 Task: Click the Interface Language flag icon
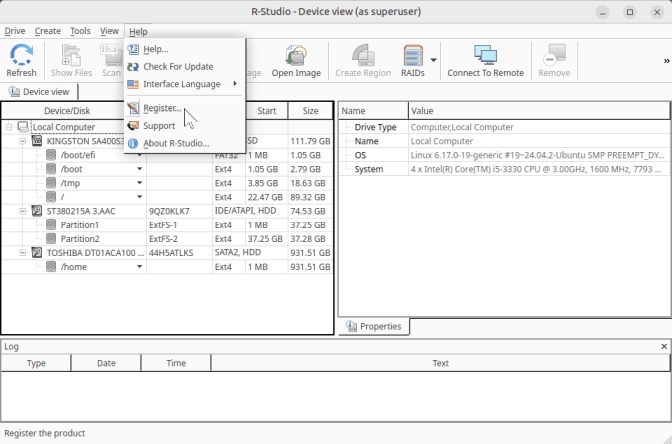[133, 84]
